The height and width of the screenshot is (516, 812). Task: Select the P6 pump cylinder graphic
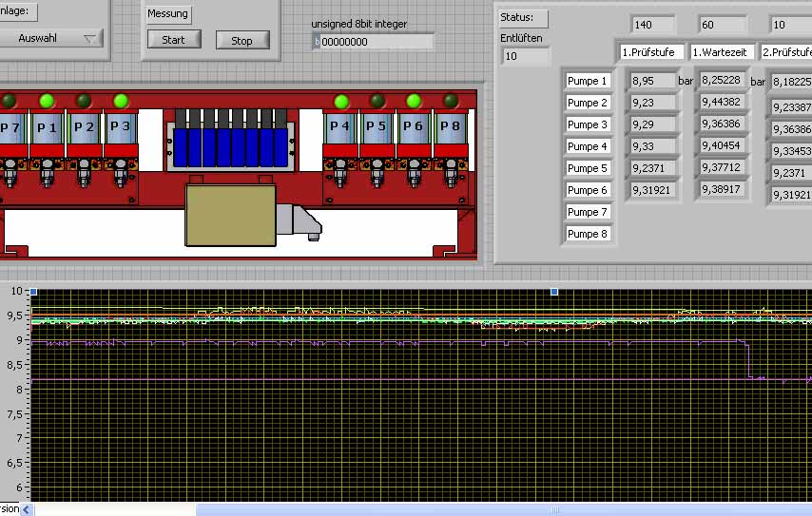[x=414, y=127]
